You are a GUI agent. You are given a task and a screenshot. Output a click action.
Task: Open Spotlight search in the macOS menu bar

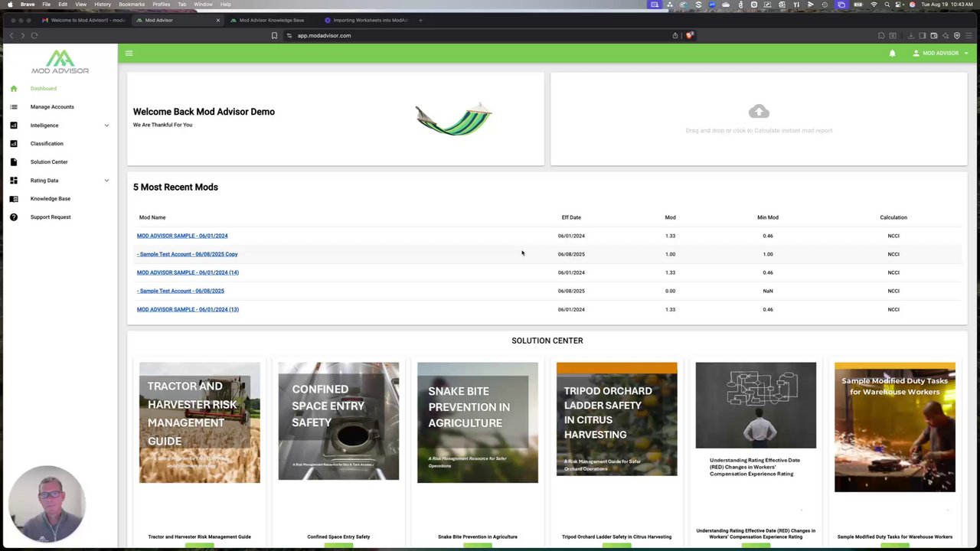tap(887, 5)
